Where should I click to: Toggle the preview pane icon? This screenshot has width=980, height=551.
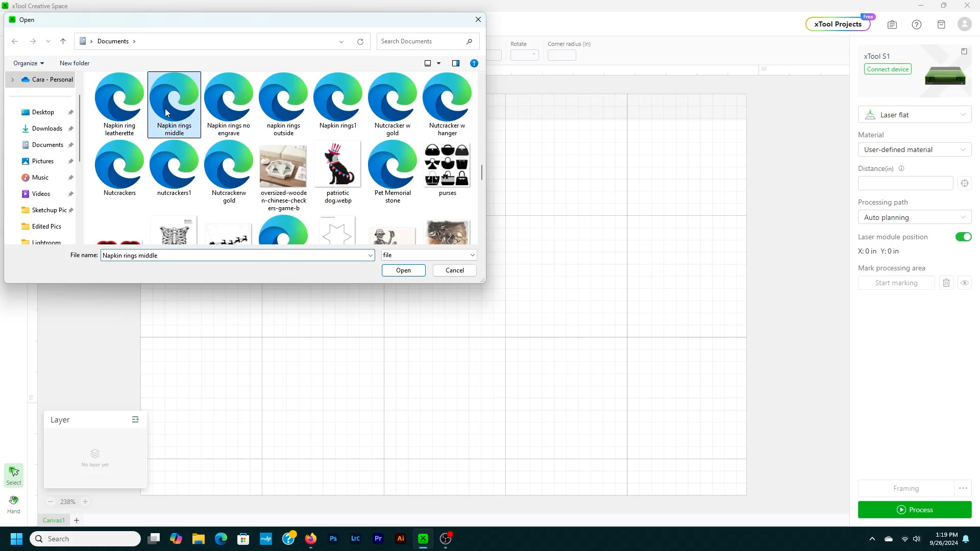click(456, 63)
